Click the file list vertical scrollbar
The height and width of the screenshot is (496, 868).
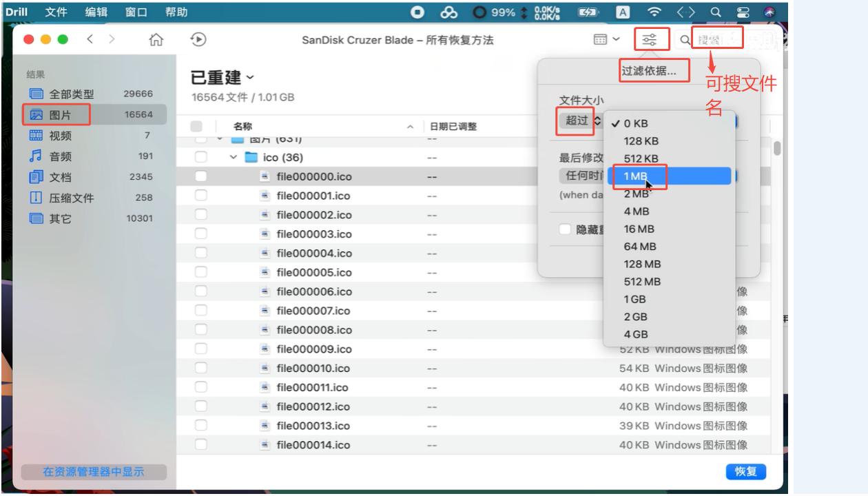click(777, 149)
